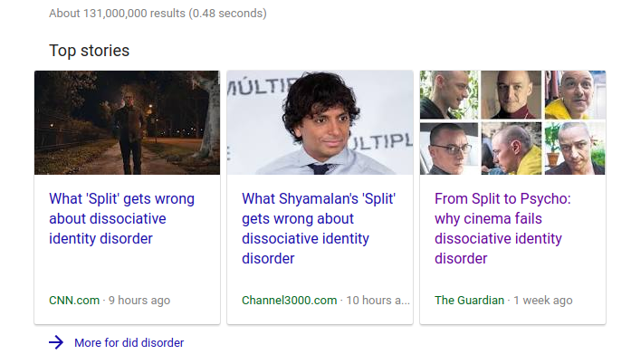Image resolution: width=631 pixels, height=364 pixels.
Task: Open CNN headline What 'Split' gets wrong
Action: point(121,219)
